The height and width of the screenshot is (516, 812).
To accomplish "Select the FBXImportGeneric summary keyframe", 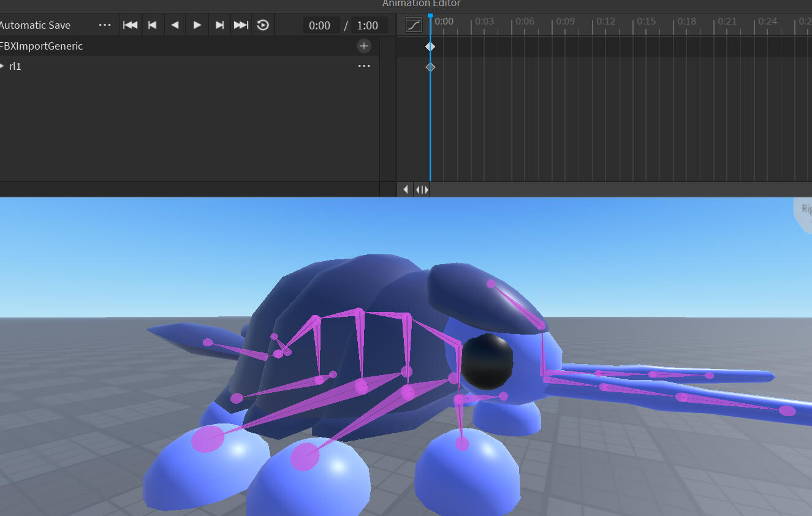I will (430, 47).
